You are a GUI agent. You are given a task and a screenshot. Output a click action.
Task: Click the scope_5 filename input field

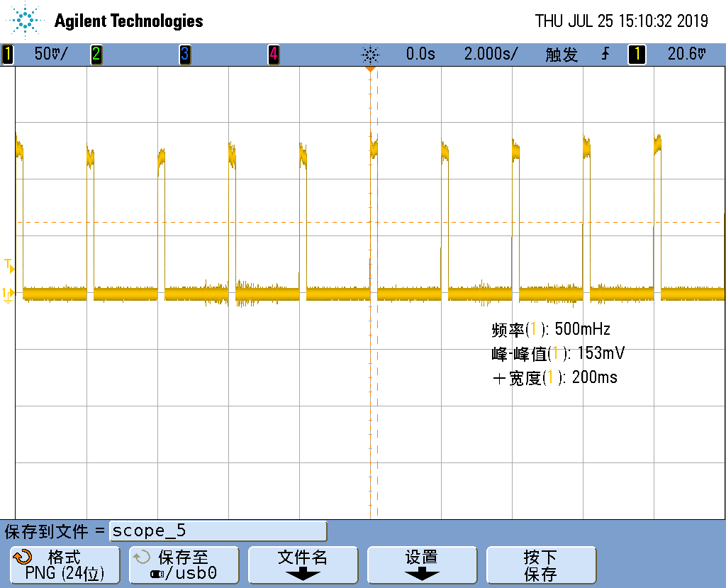tap(218, 531)
